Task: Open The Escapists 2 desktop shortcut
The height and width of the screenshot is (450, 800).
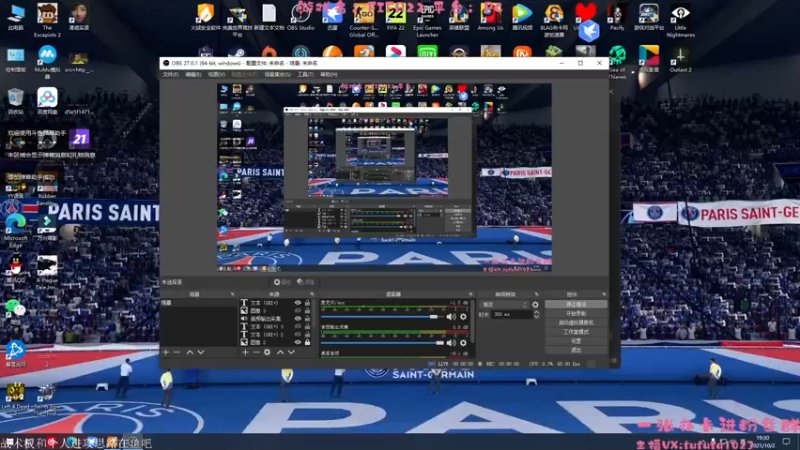Action: [47, 20]
